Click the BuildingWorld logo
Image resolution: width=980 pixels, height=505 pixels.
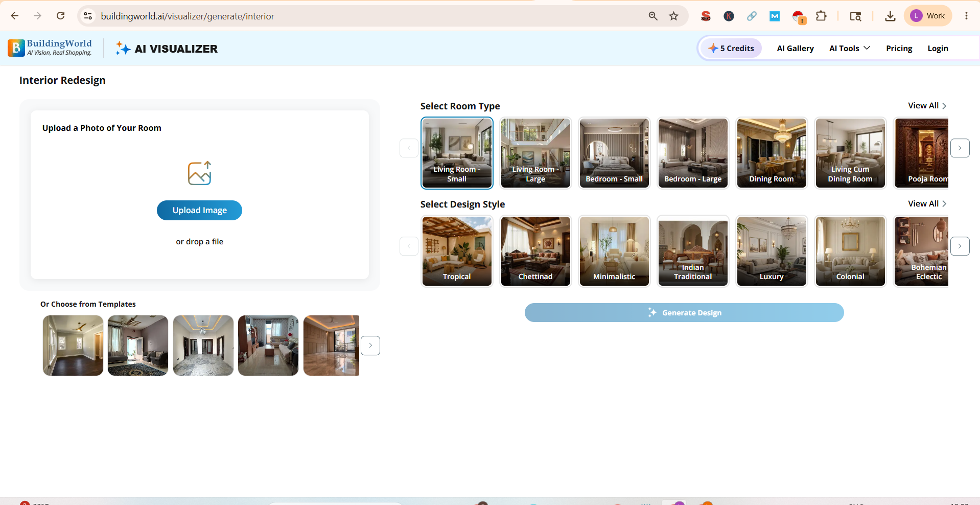pos(50,48)
